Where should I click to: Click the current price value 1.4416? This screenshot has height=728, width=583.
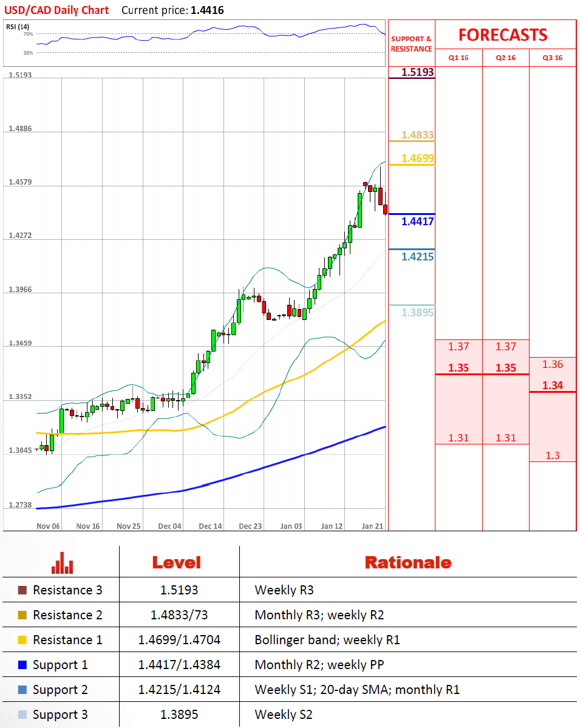(207, 10)
